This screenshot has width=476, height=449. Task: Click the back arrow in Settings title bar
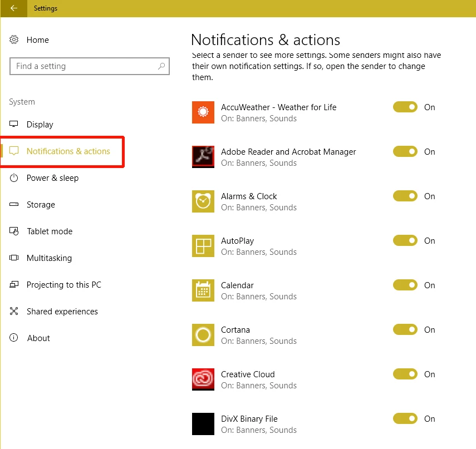[x=14, y=8]
